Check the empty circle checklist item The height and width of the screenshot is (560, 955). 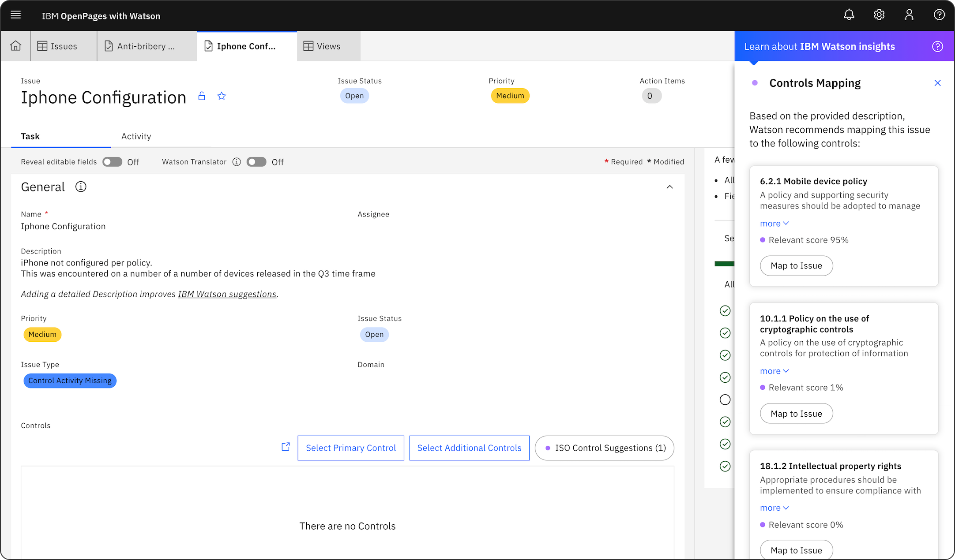click(725, 399)
